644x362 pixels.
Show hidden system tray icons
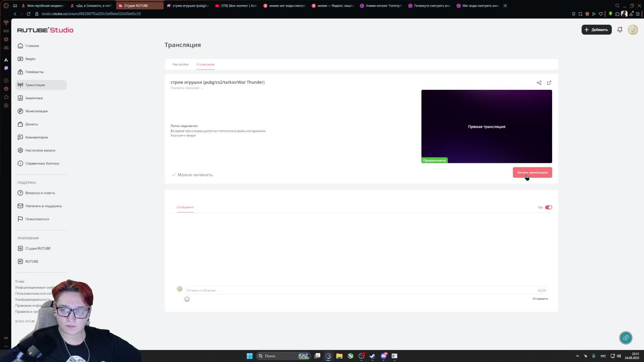[577, 356]
